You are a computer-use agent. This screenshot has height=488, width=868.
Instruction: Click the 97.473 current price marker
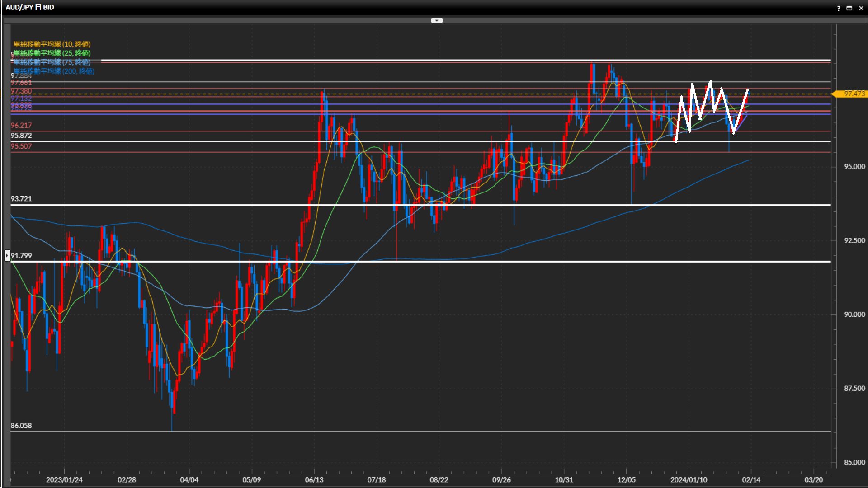pos(854,94)
